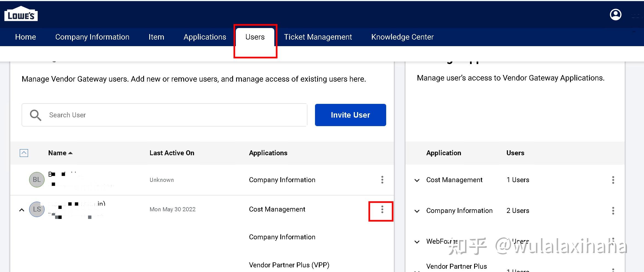Open the user account profile icon
The image size is (644, 272).
coord(615,15)
